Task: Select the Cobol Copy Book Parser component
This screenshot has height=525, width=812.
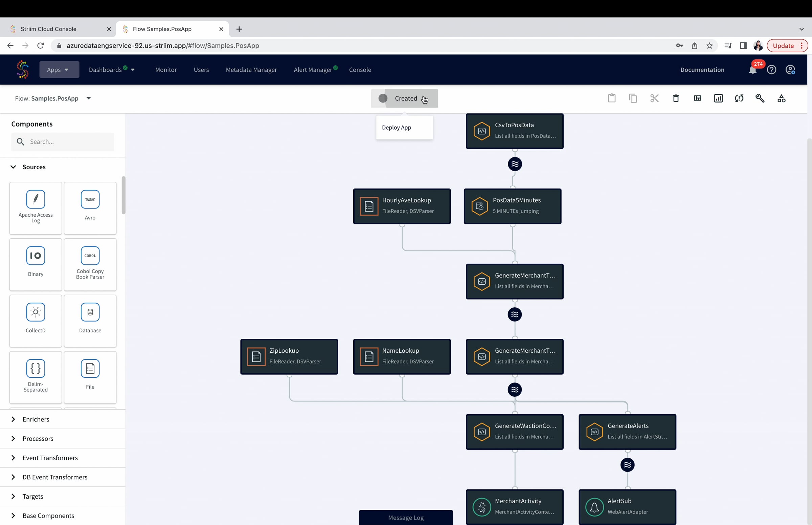Action: coord(90,265)
